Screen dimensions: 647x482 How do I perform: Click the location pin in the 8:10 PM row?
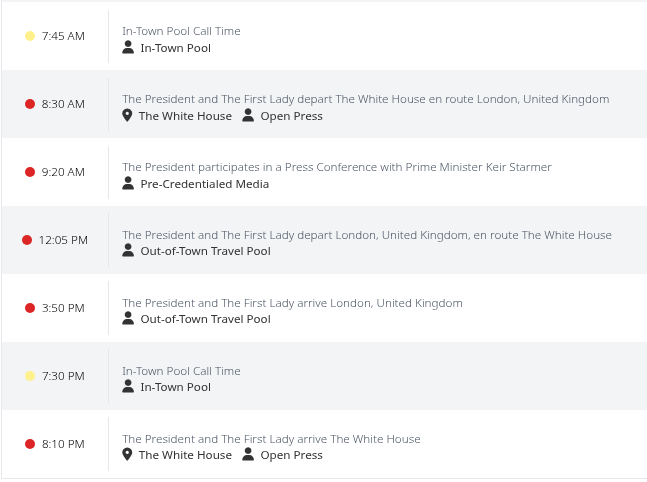(128, 454)
